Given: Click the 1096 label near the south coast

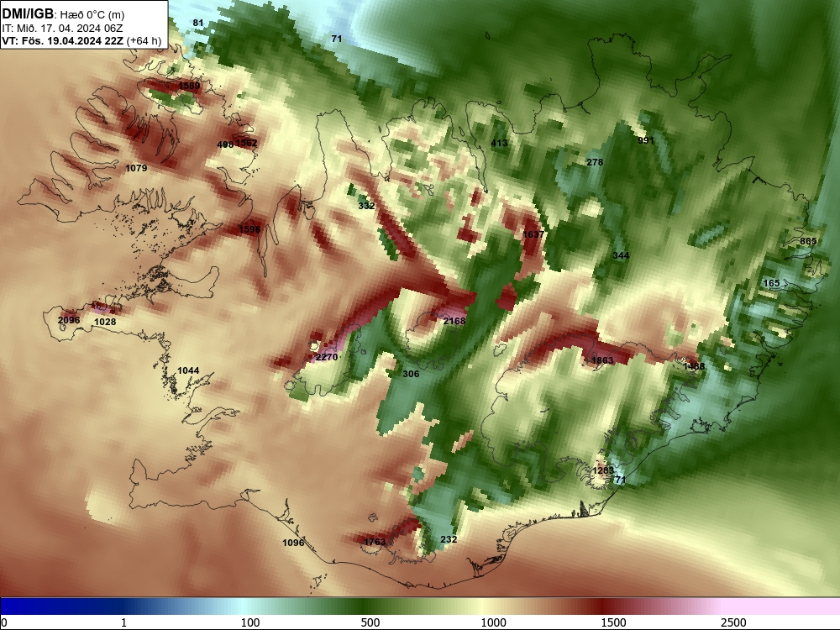Looking at the screenshot, I should point(293,543).
